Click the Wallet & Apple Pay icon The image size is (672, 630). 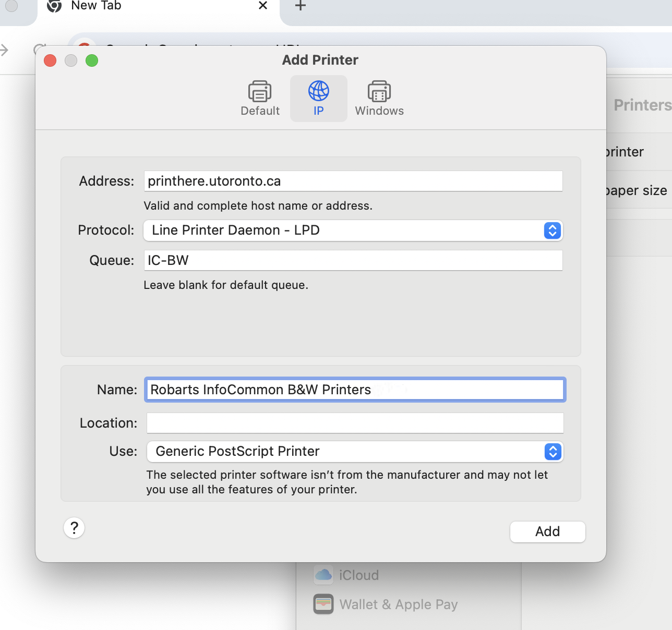pyautogui.click(x=323, y=604)
